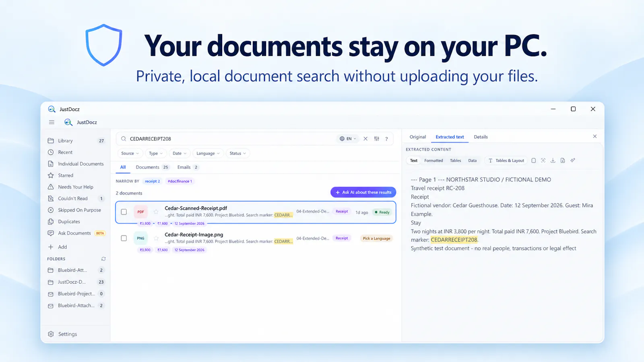Screen dimensions: 644x362
Task: Open the EN search language selector
Action: click(348, 139)
